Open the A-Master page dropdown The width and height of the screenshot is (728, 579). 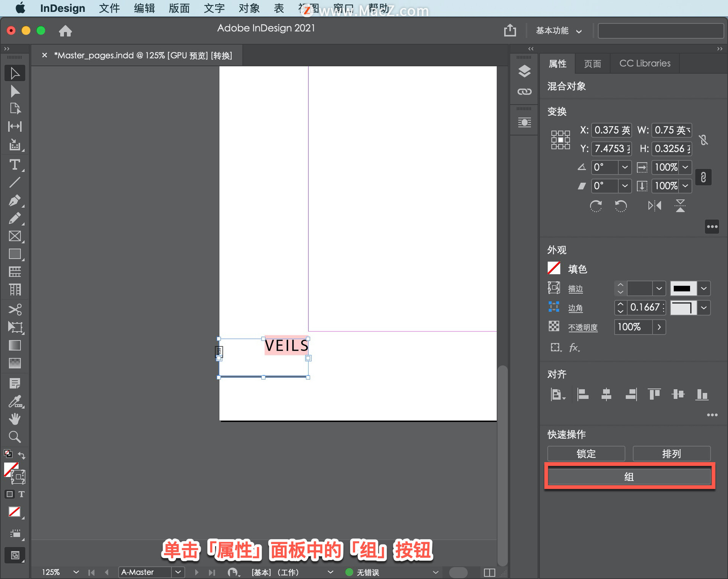(x=178, y=572)
